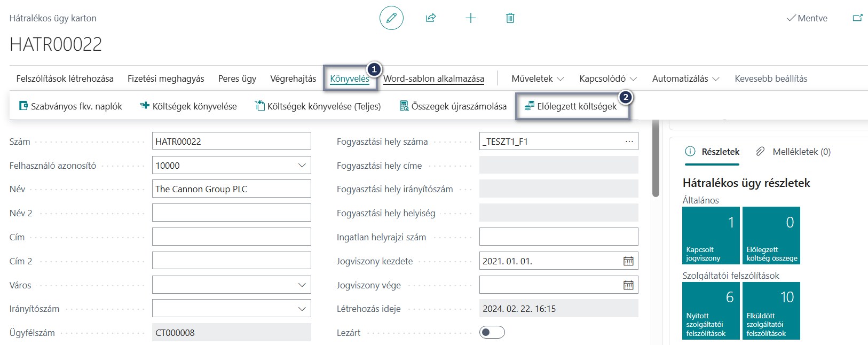Click the Mentve saved status

click(807, 18)
